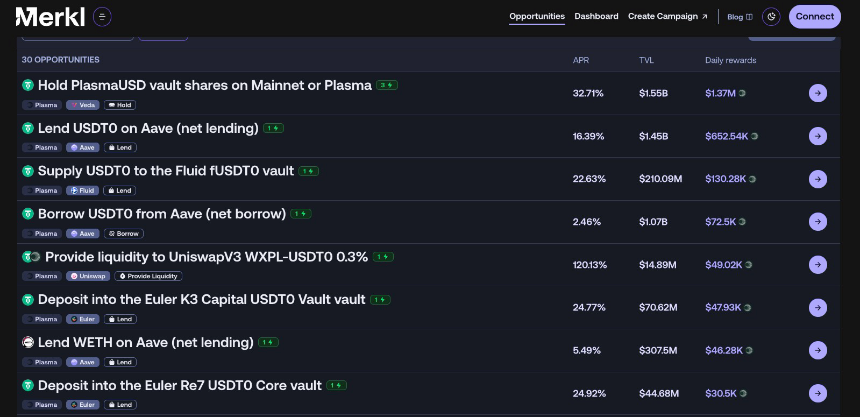This screenshot has height=417, width=860.
Task: Open the menu icon beside the Merkl logo
Action: [103, 16]
